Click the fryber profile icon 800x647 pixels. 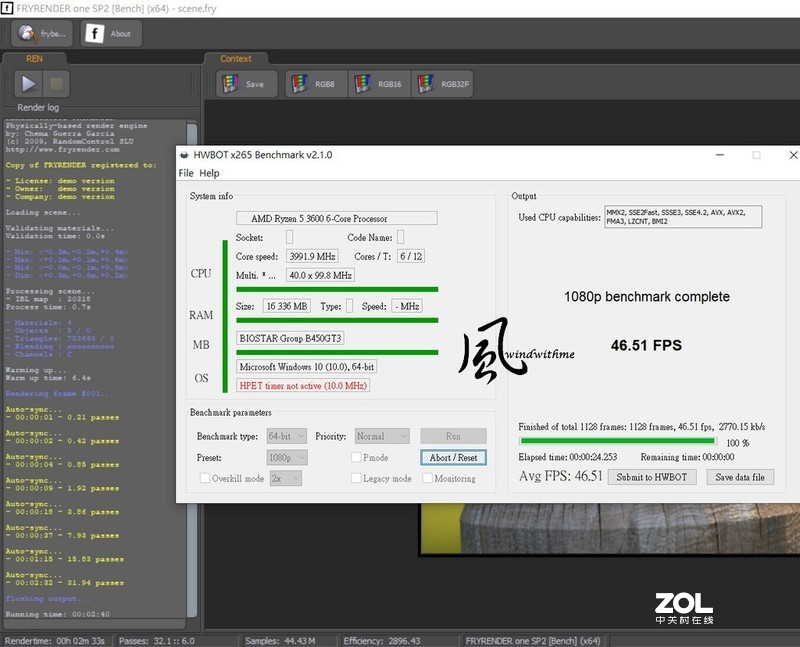pyautogui.click(x=27, y=33)
